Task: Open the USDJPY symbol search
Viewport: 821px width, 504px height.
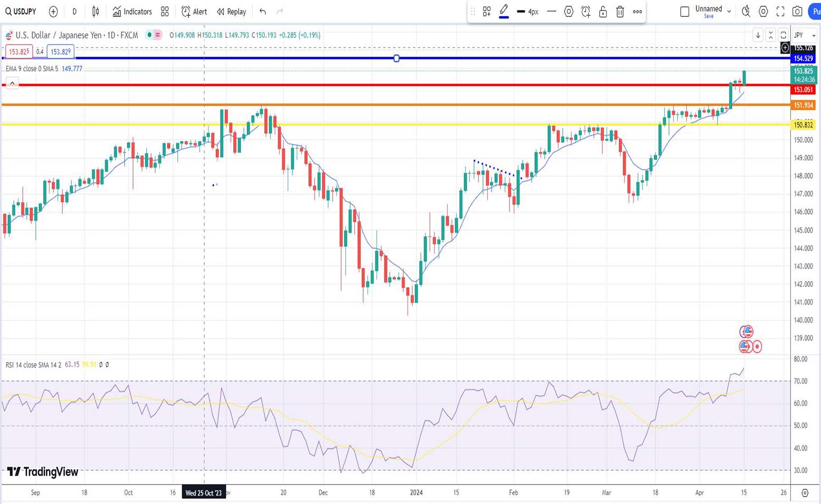Action: (21, 12)
